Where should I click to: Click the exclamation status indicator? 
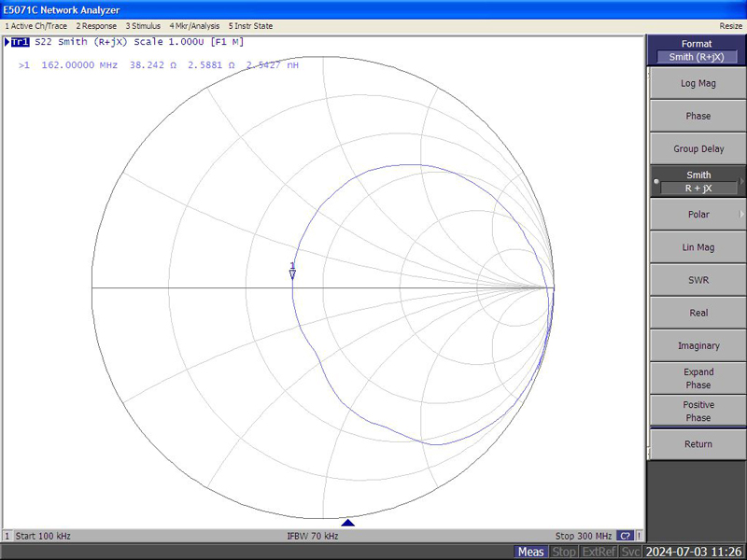[639, 536]
